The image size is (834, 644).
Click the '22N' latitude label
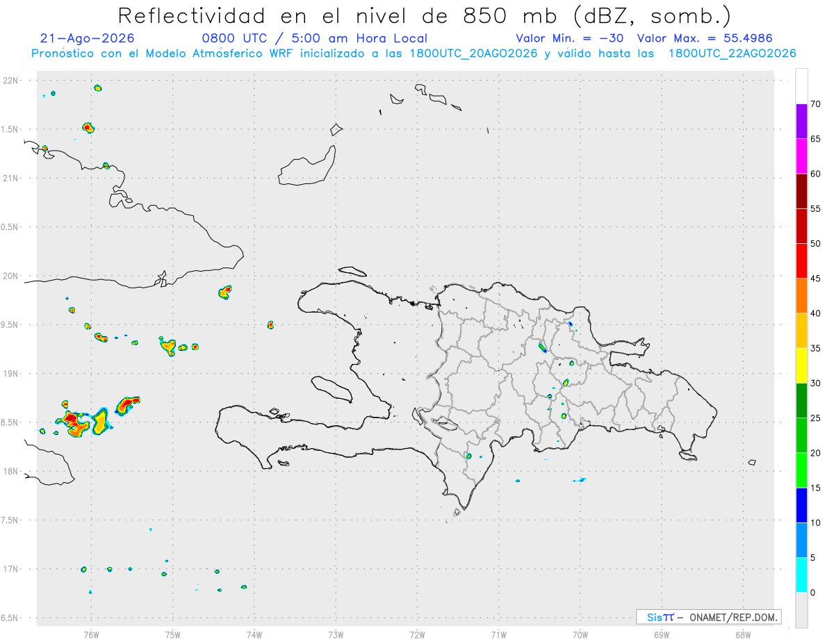pyautogui.click(x=12, y=81)
